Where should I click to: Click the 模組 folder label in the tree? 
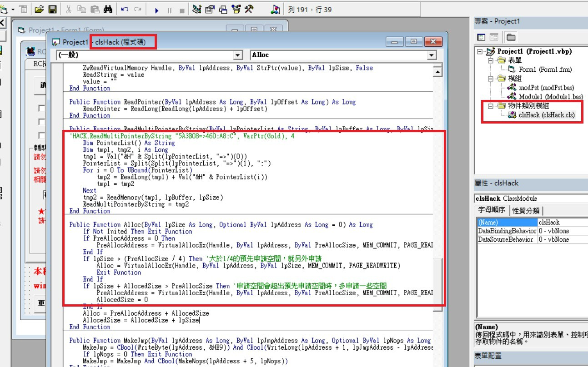click(x=515, y=79)
